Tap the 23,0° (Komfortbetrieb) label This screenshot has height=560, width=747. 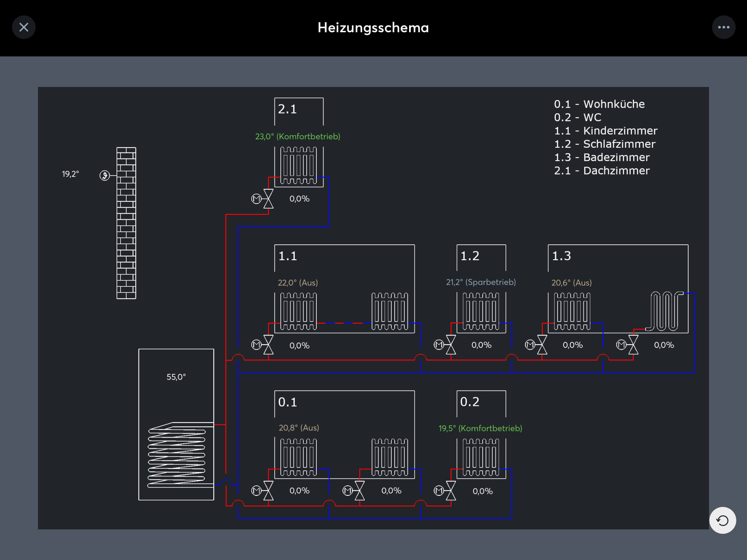298,136
